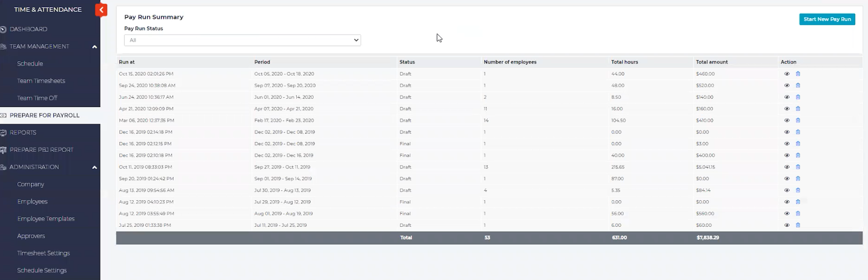Open Prepare PBJ Report menu item
Screen dimensions: 868x280
pos(41,150)
